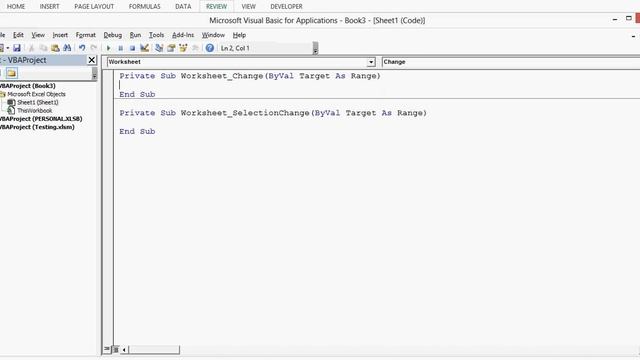
Task: Open the Format menu
Action: tap(86, 35)
